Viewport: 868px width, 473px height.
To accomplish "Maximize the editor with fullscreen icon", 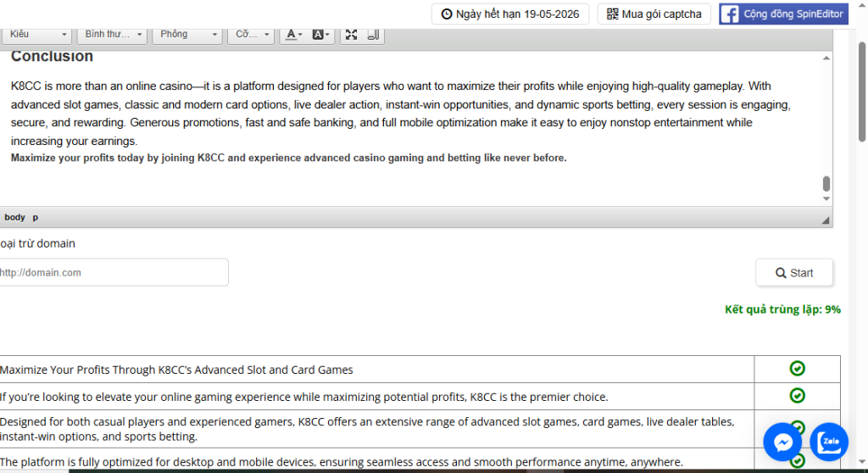I will [351, 35].
